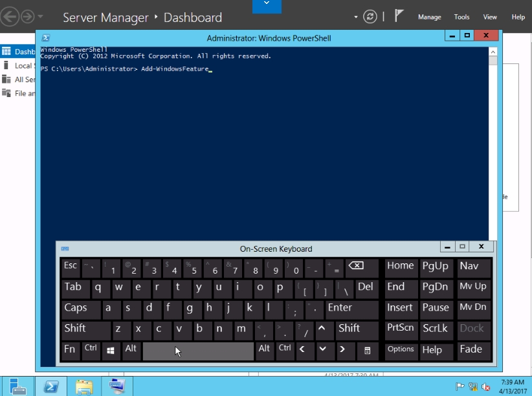Screen dimensions: 532x396
Task: Tap the number 5 key
Action: click(192, 268)
